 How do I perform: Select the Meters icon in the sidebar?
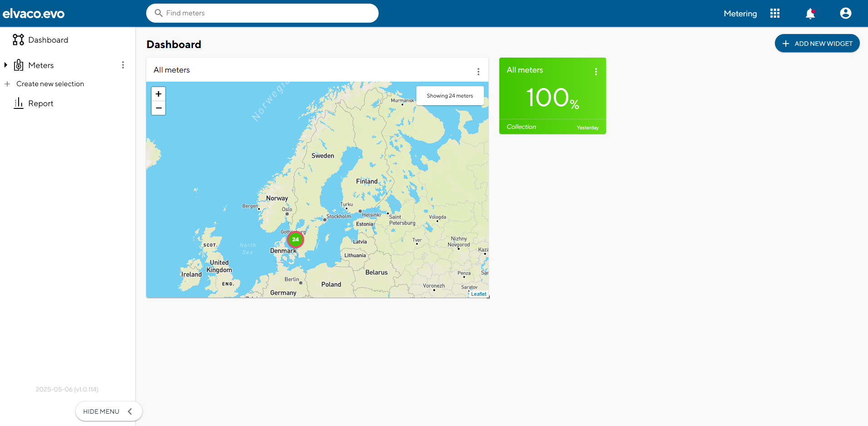tap(18, 65)
